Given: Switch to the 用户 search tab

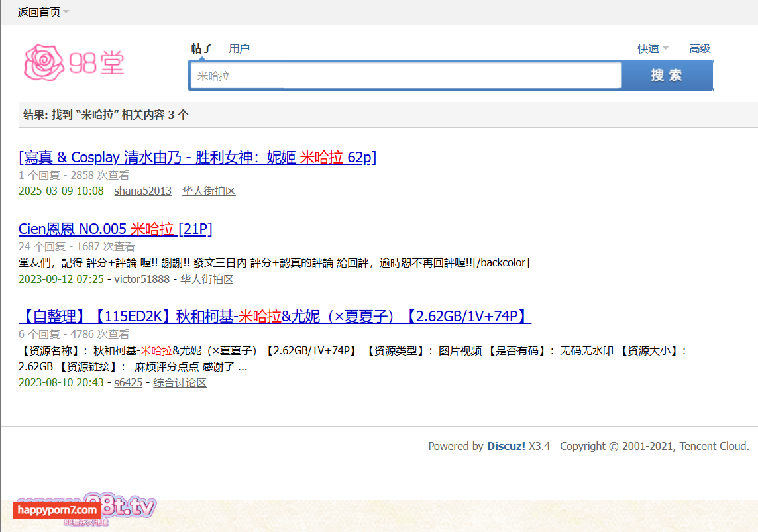Looking at the screenshot, I should (239, 48).
